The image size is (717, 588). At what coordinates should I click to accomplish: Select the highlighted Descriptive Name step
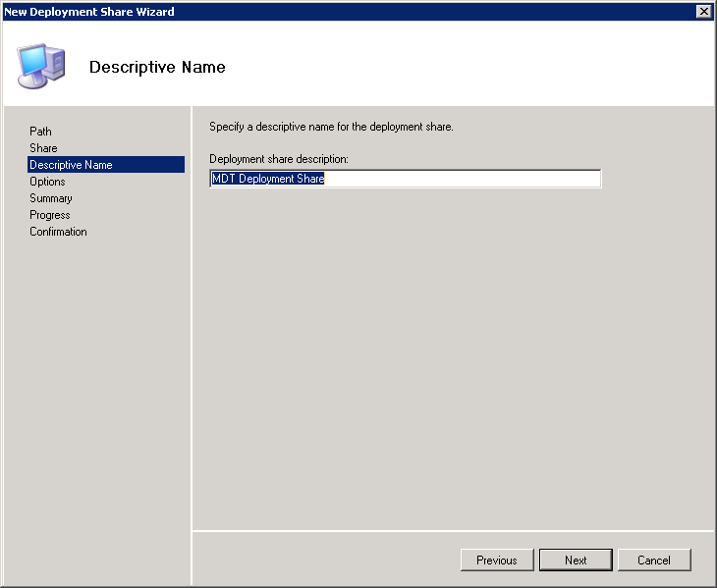(x=71, y=165)
